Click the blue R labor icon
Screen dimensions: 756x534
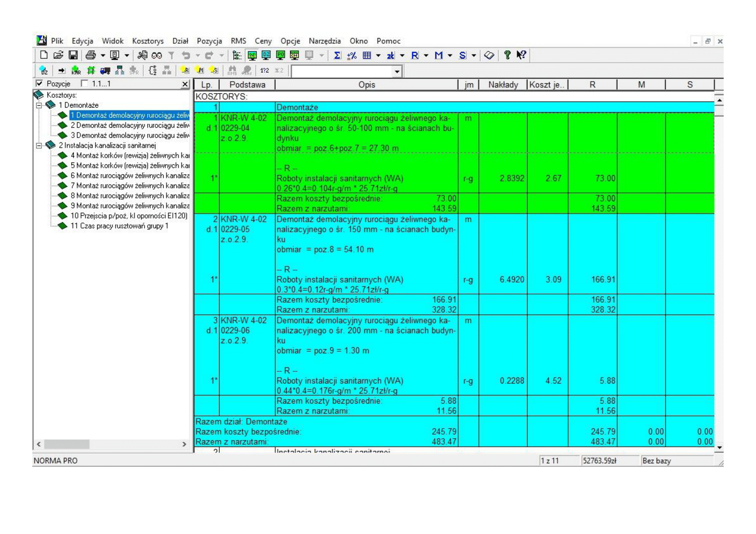coord(415,55)
